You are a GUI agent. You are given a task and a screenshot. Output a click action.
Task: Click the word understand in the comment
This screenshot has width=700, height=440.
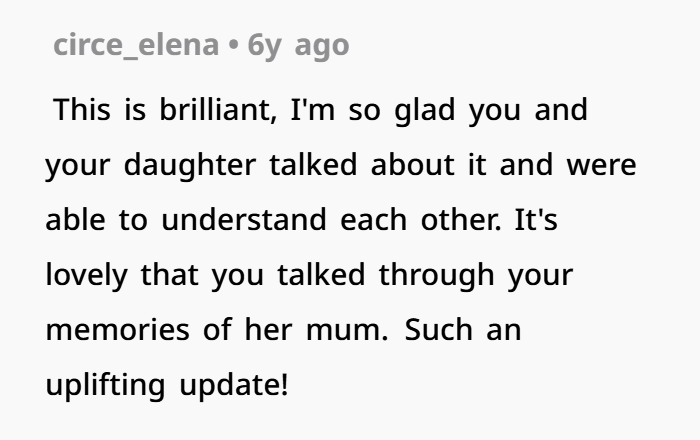[244, 220]
